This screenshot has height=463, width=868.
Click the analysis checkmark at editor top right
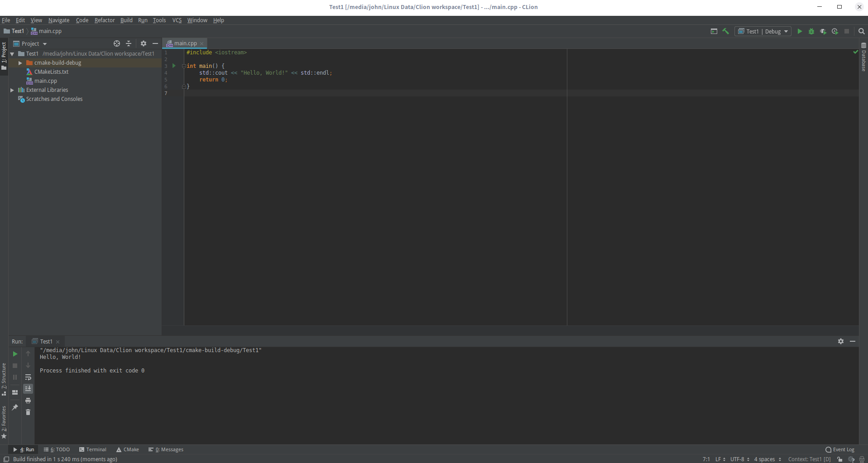[x=855, y=52]
